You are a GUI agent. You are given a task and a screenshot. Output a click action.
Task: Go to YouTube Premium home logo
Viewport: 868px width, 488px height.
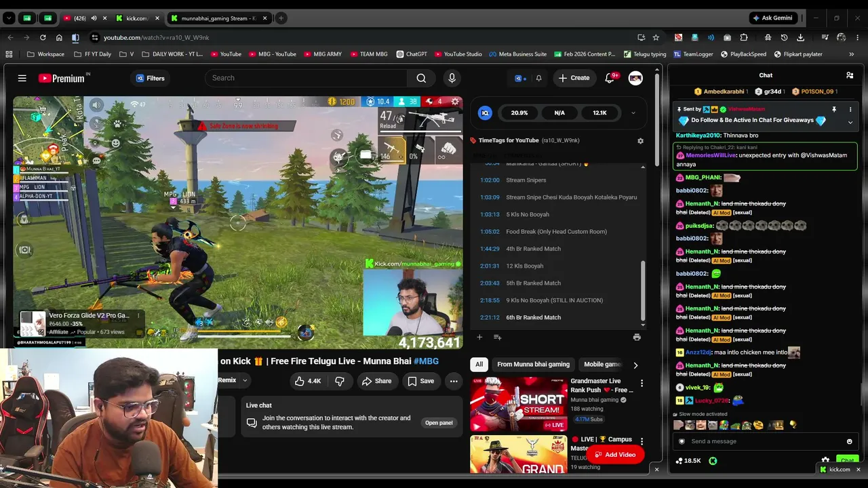pyautogui.click(x=62, y=78)
